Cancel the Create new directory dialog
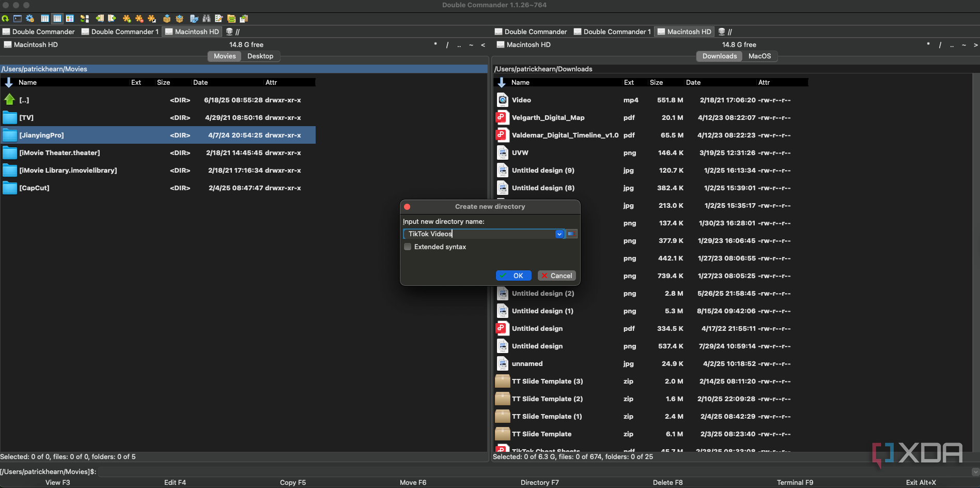 557,276
